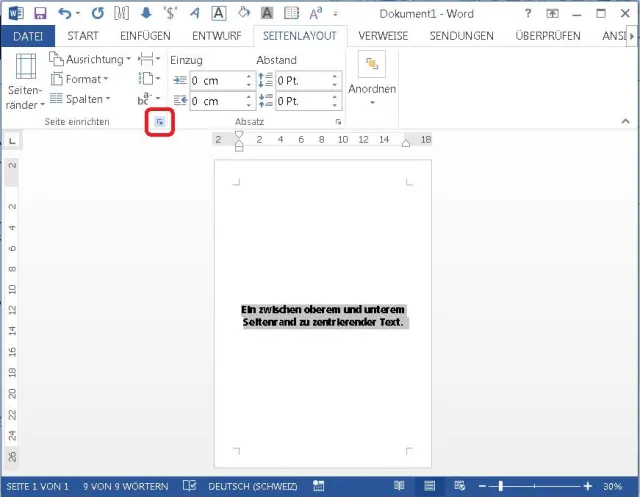Image resolution: width=640 pixels, height=497 pixels.
Task: Open the EINFÜGEN ribbon tab
Action: tap(145, 35)
